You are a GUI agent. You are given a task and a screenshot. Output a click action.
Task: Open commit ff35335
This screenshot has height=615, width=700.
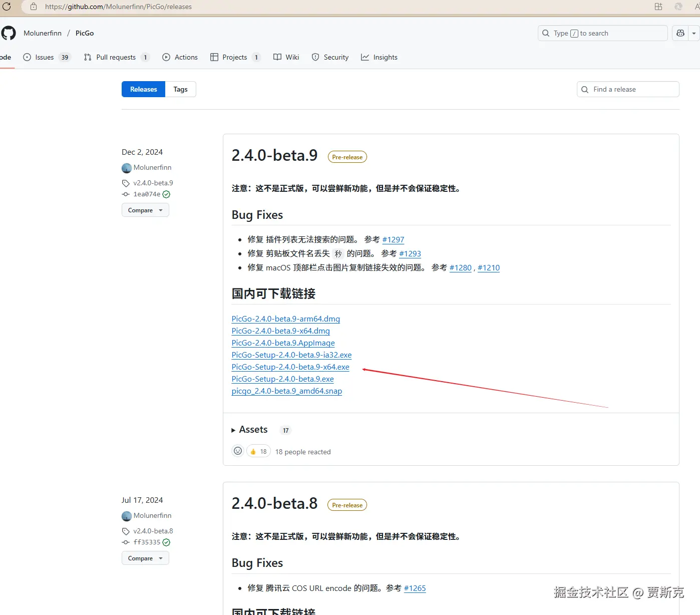coord(147,542)
